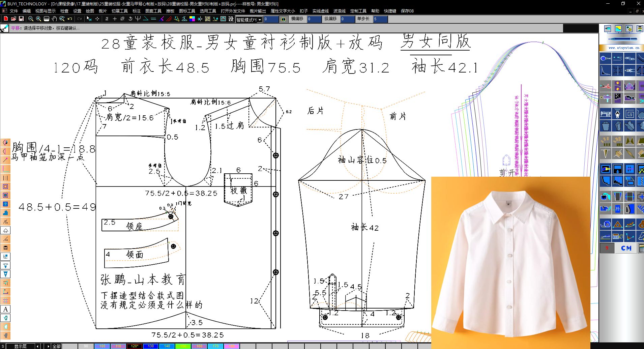Open the 标注 menu

(137, 11)
